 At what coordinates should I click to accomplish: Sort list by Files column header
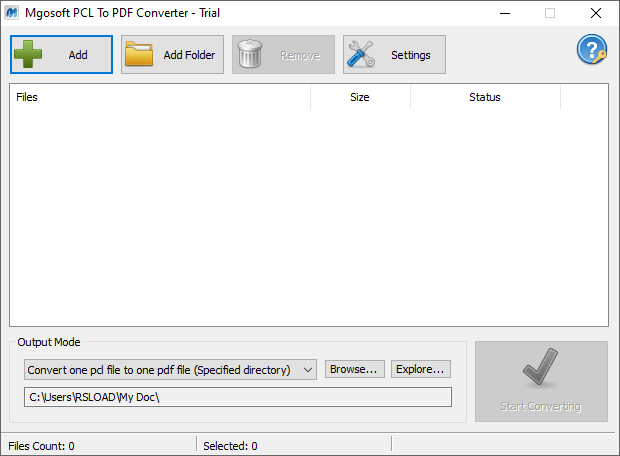(x=160, y=97)
